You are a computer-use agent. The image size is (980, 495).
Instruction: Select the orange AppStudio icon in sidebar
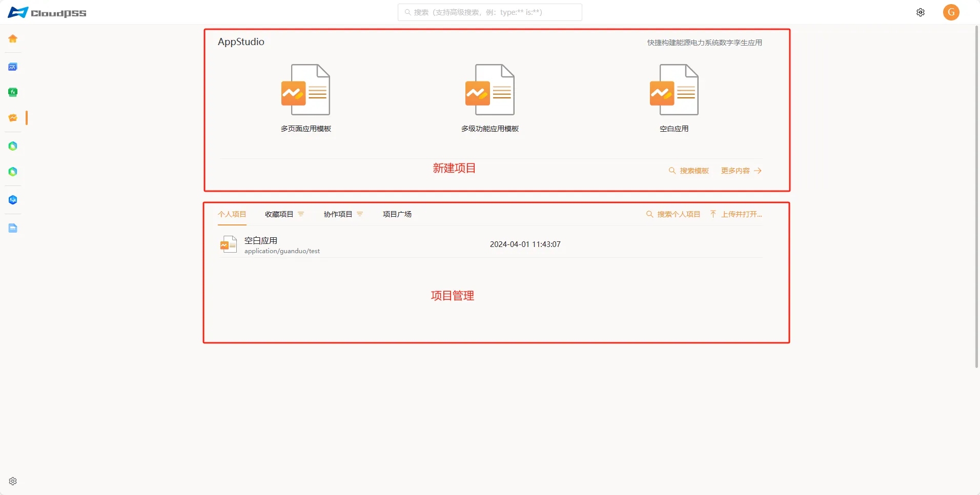(x=13, y=118)
